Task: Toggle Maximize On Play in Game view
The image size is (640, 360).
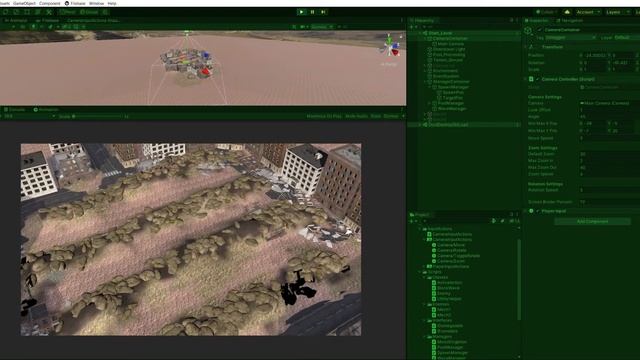Action: pos(324,116)
